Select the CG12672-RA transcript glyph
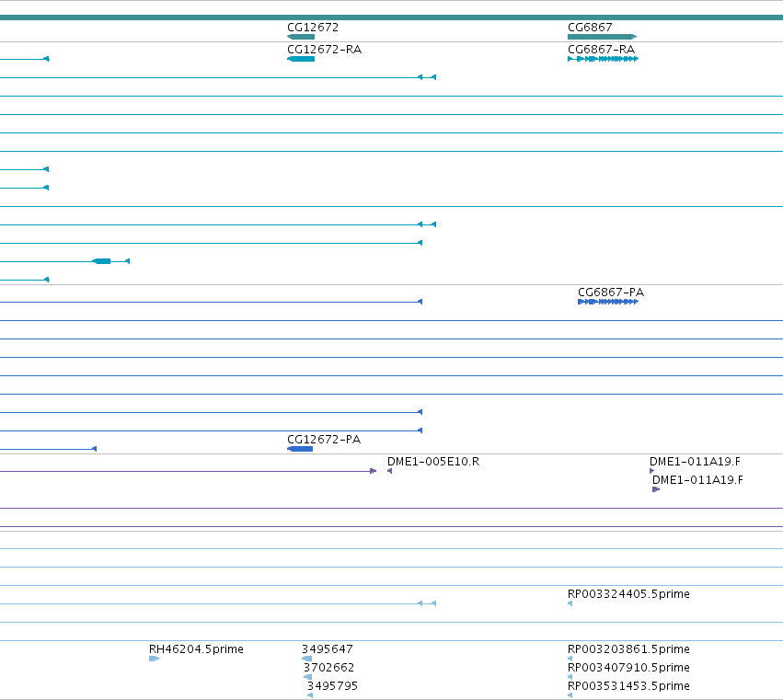The image size is (783, 700). pyautogui.click(x=301, y=59)
